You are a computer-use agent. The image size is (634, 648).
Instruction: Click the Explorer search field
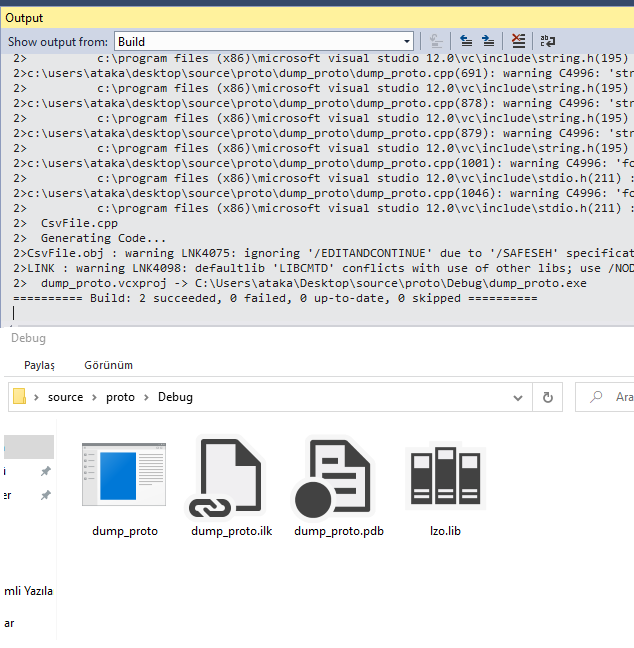coord(610,397)
